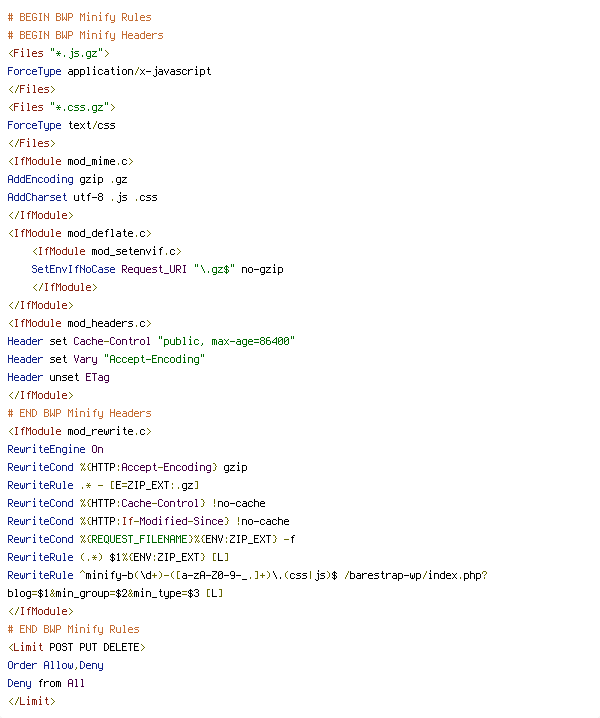This screenshot has height=718, width=600.
Task: Click the RewriteEngine On directive
Action: coord(55,449)
